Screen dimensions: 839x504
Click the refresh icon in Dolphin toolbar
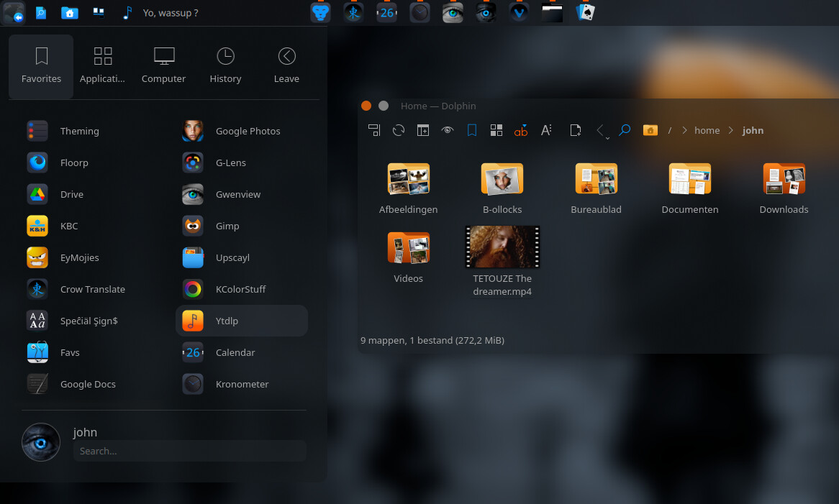point(399,130)
